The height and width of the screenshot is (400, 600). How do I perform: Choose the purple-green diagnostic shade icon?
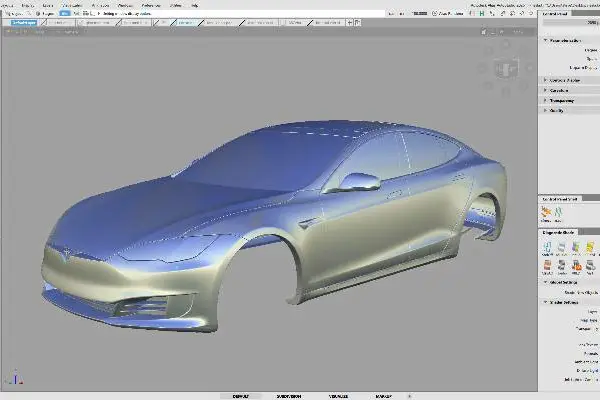576,248
